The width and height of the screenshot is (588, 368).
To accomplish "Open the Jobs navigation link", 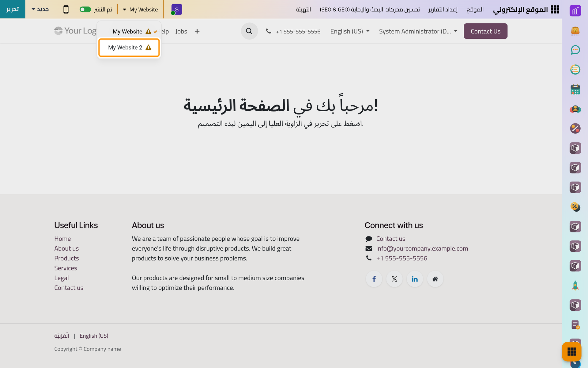I will (x=181, y=31).
